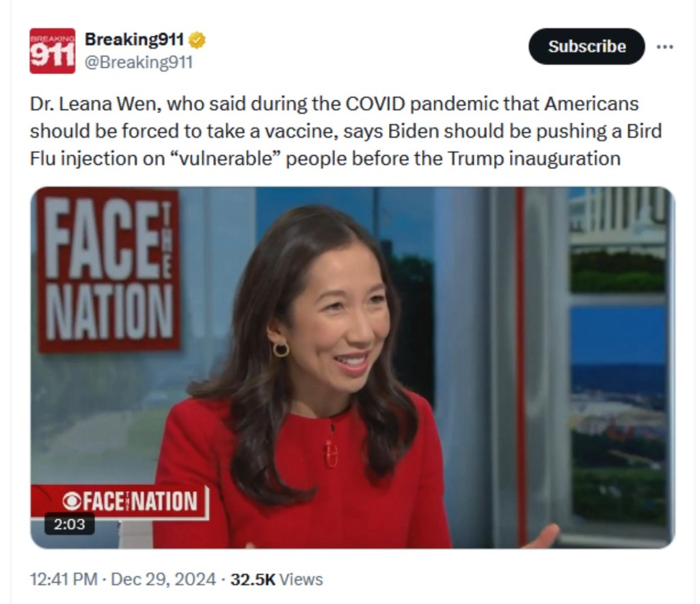The height and width of the screenshot is (604, 700).
Task: Click the red Face the Nation sign
Action: coord(109,270)
